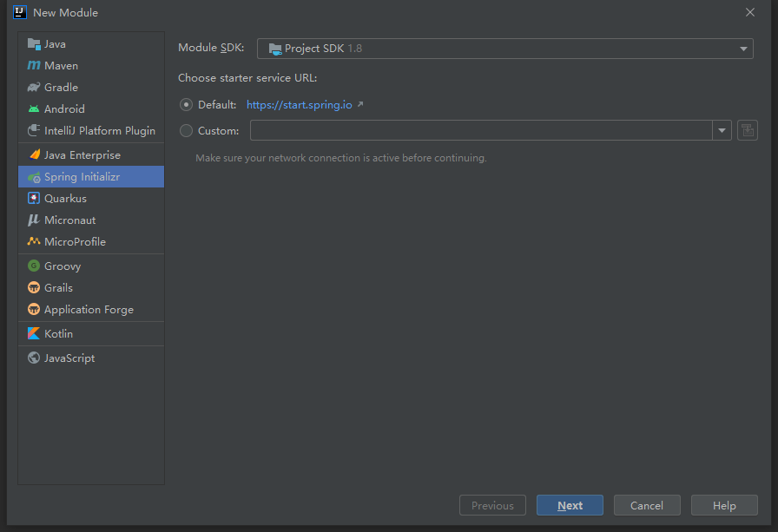
Task: Choose the Android module generator icon
Action: click(x=33, y=108)
